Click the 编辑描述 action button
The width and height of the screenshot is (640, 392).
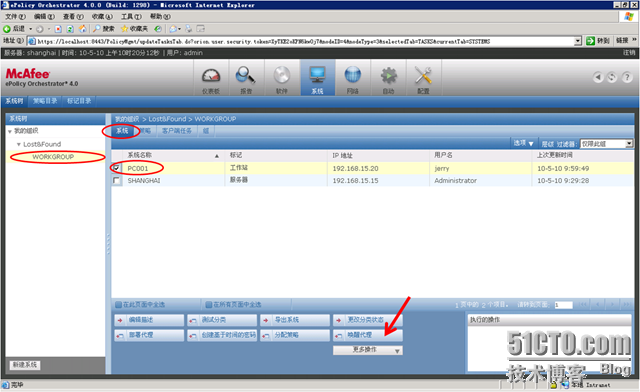[x=149, y=320]
